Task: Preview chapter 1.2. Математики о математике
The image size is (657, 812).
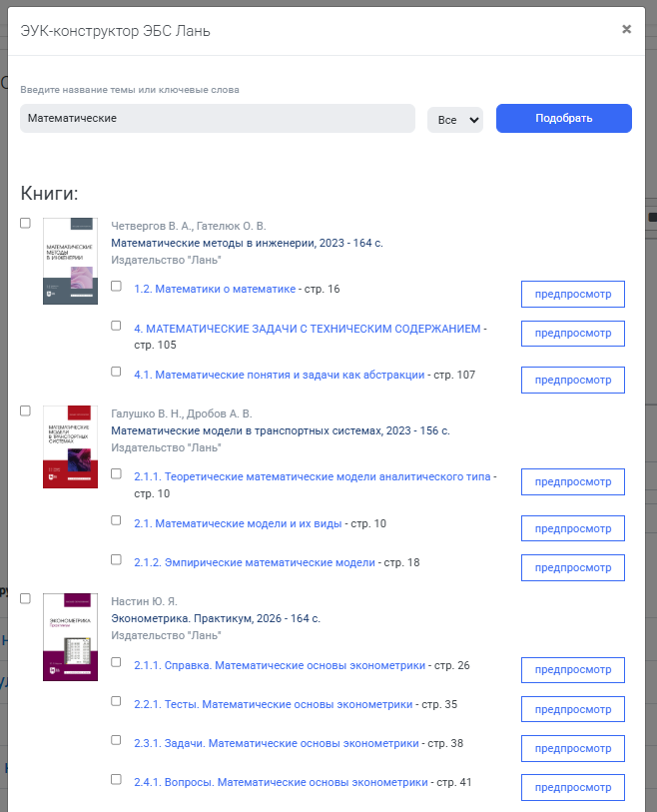Action: click(572, 295)
